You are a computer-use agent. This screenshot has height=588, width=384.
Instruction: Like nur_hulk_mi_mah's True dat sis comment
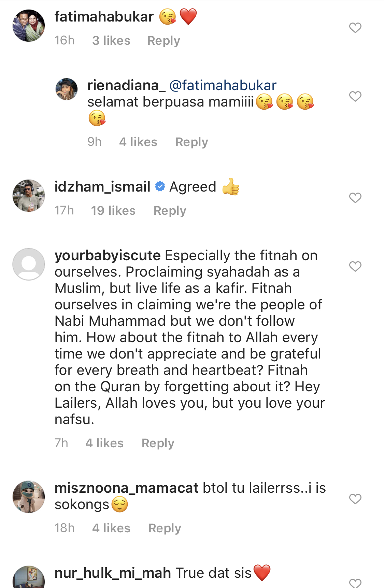[355, 583]
